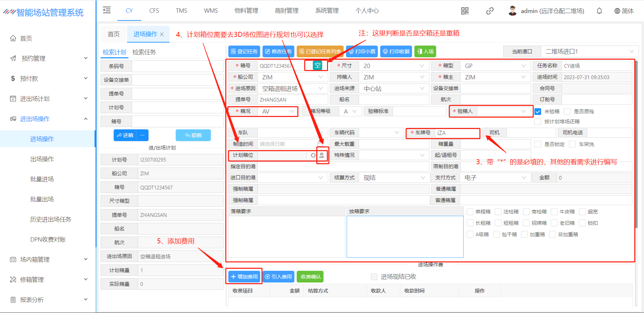Click the teal 空 empty-container indicator

(x=317, y=65)
